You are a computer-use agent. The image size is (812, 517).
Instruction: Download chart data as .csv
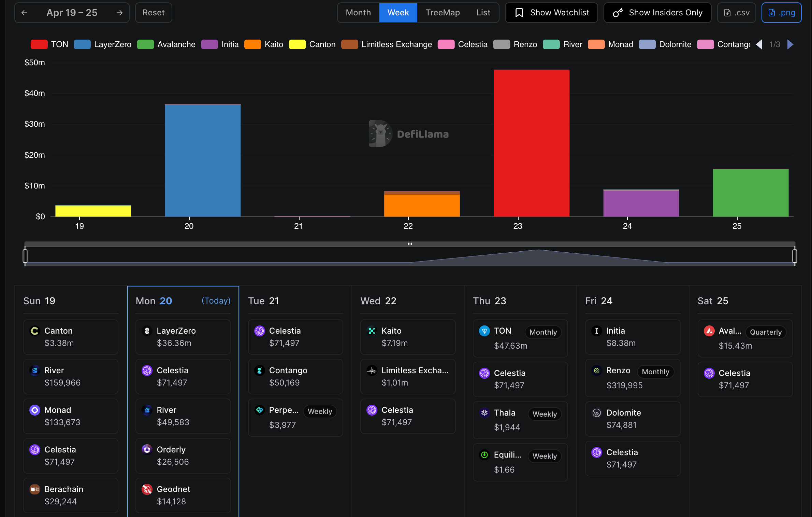point(736,13)
